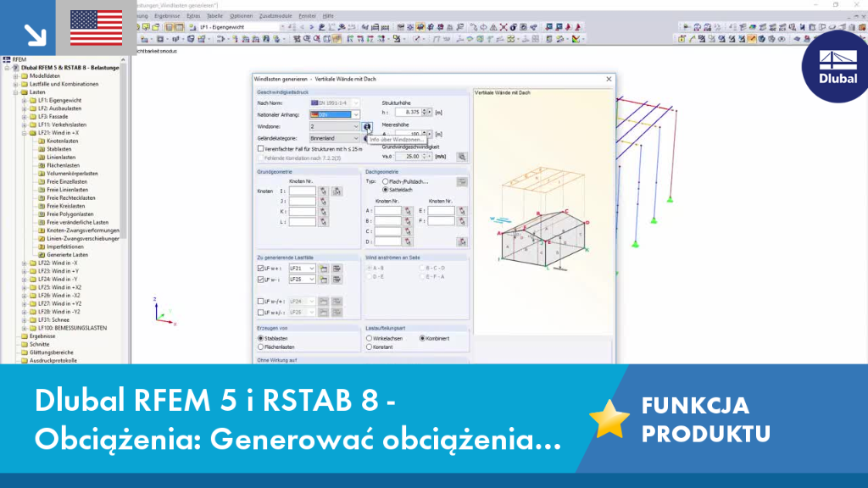Expand the LF22: Wind in -X tree node

[x=25, y=263]
